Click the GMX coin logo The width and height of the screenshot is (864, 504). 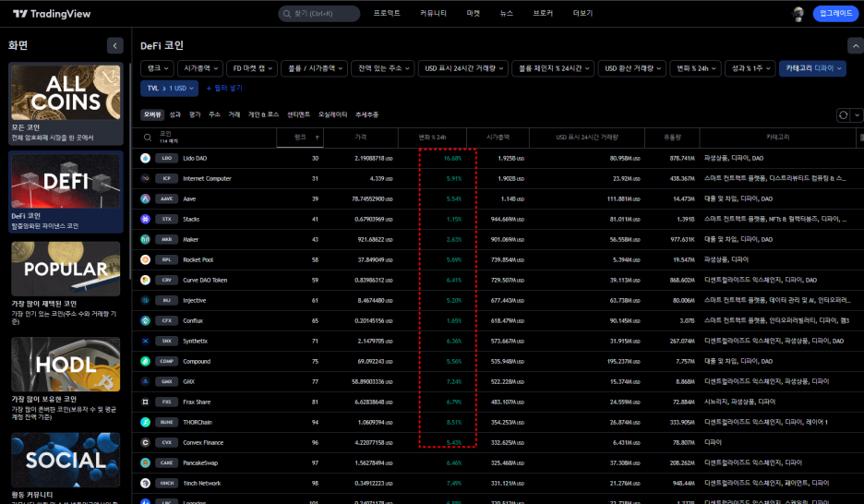coord(146,381)
